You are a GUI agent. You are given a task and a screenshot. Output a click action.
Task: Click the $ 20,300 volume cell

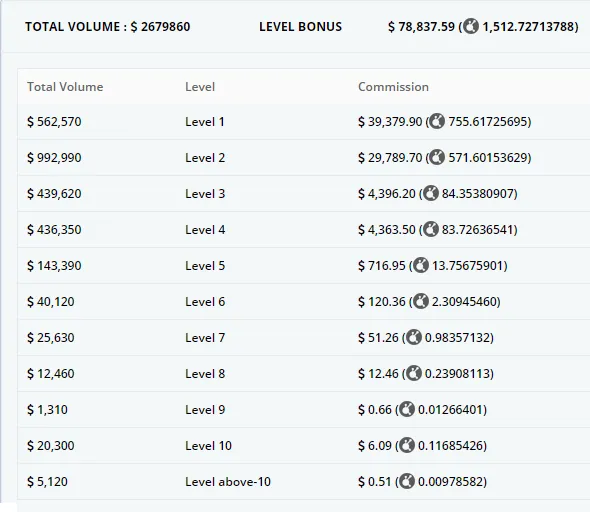pos(51,445)
